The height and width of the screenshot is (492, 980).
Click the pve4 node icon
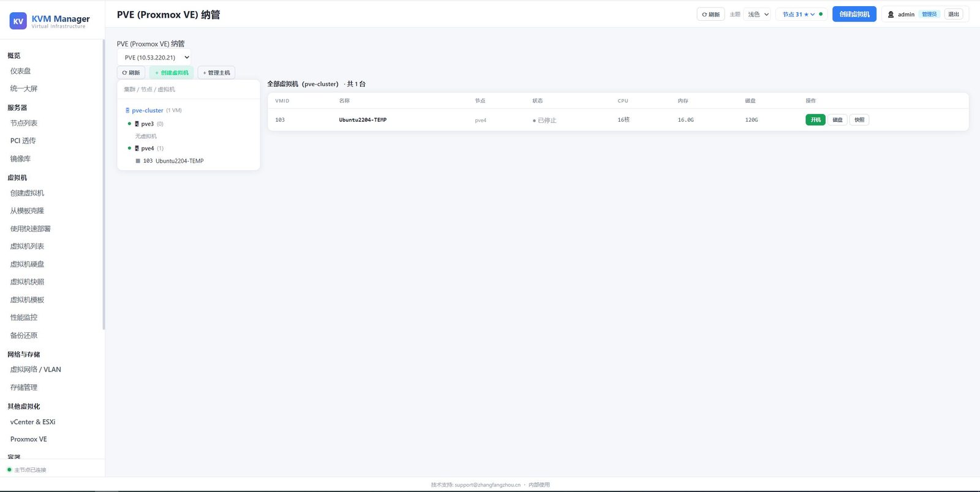tap(137, 148)
